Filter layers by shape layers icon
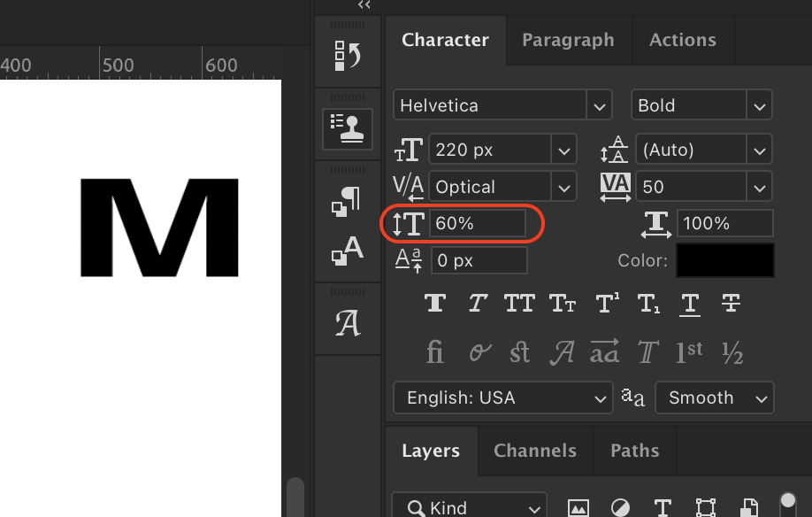The image size is (812, 517). (x=705, y=507)
